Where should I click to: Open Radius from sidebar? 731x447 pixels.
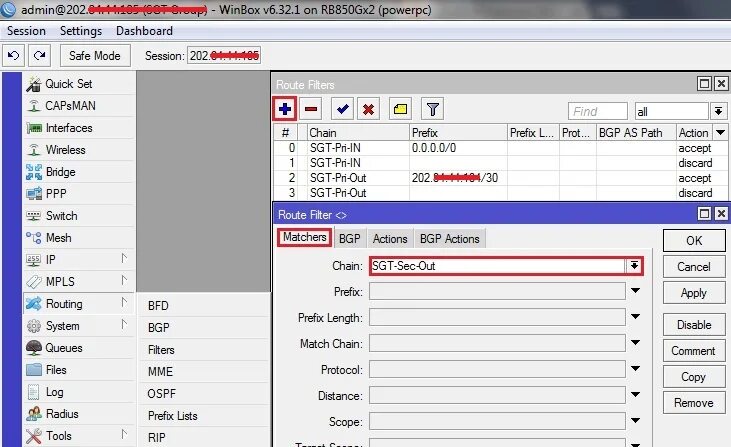(79, 414)
